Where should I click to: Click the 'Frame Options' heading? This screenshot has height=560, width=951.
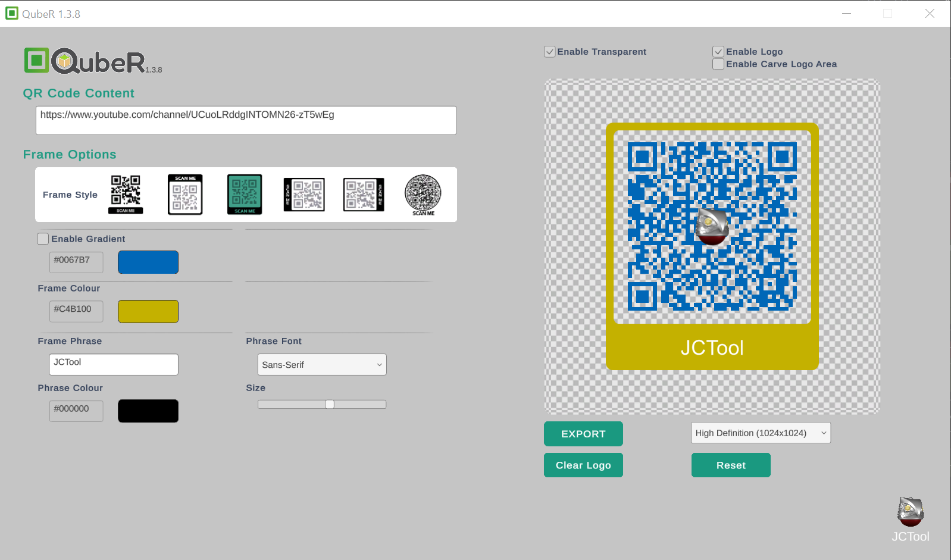tap(70, 155)
